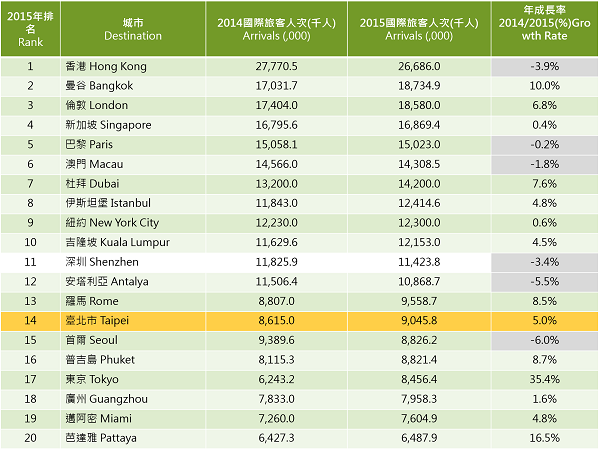The height and width of the screenshot is (451, 600).
Task: Click Seoul's -6.0% growth rate
Action: pyautogui.click(x=545, y=340)
